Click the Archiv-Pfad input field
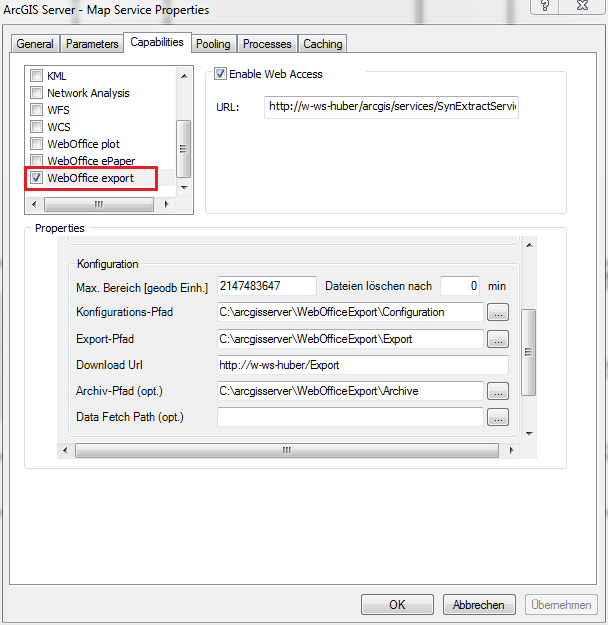Screen dimensions: 608x625 coord(350,391)
